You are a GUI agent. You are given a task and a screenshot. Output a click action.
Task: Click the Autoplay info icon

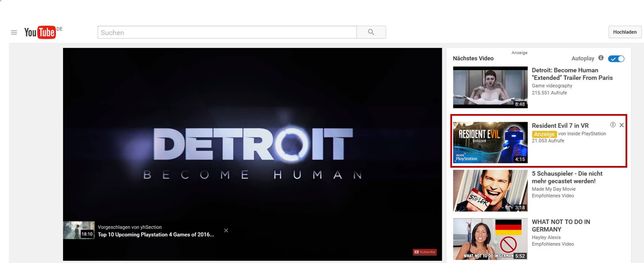pos(601,58)
